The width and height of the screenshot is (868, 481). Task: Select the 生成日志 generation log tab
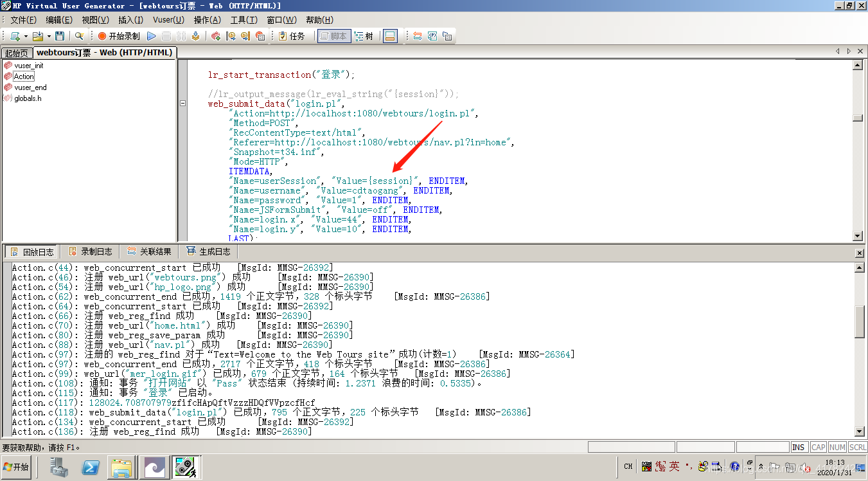coord(208,251)
